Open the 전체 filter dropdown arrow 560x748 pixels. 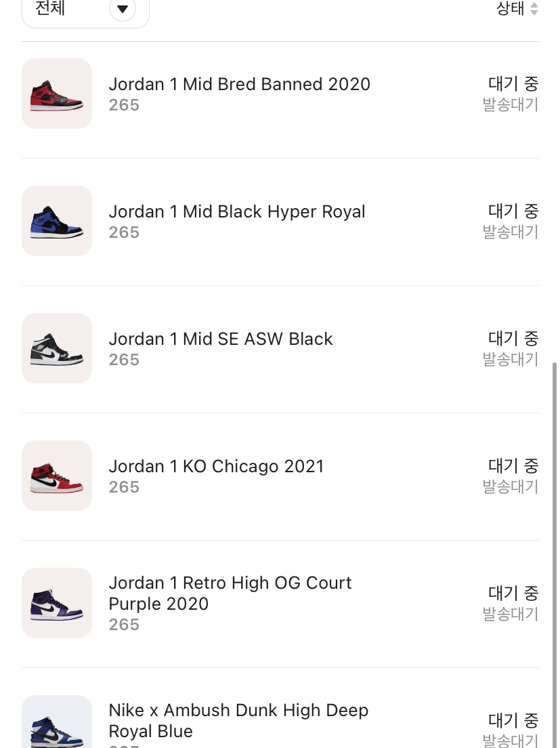click(123, 9)
